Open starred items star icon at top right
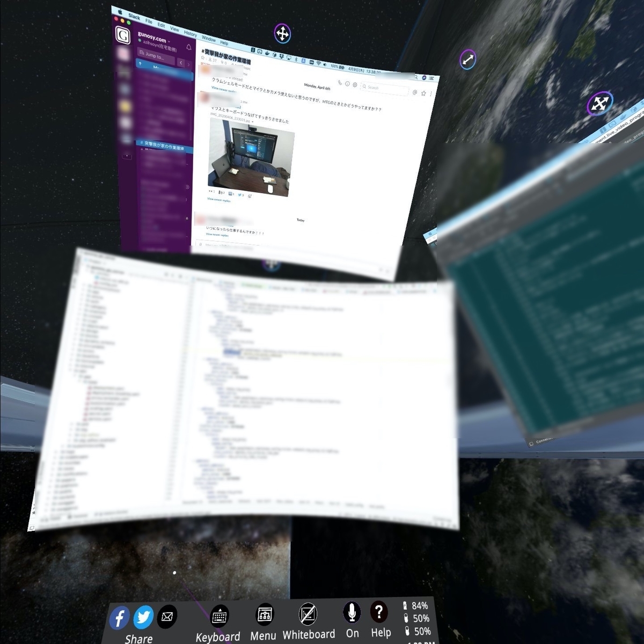This screenshot has width=644, height=644. [423, 93]
